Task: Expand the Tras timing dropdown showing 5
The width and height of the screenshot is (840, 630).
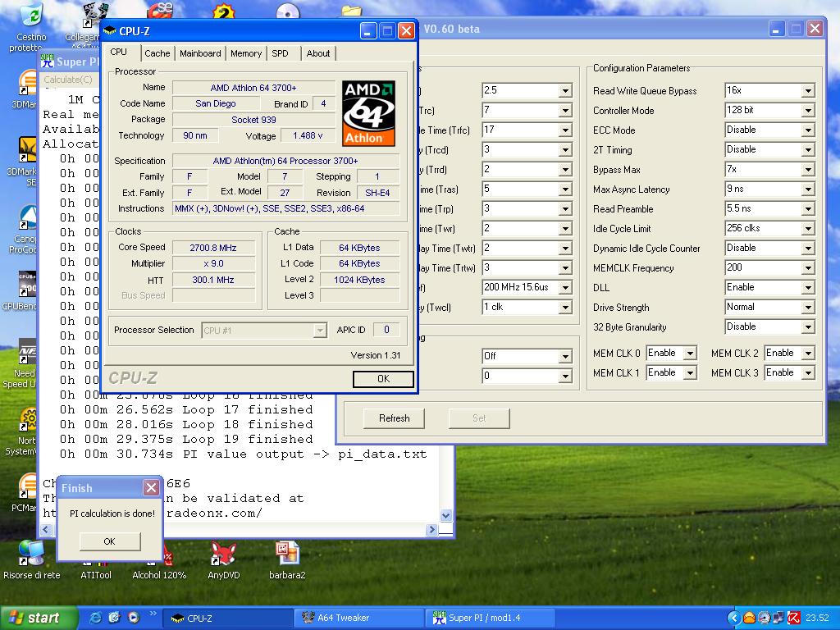Action: coord(564,189)
